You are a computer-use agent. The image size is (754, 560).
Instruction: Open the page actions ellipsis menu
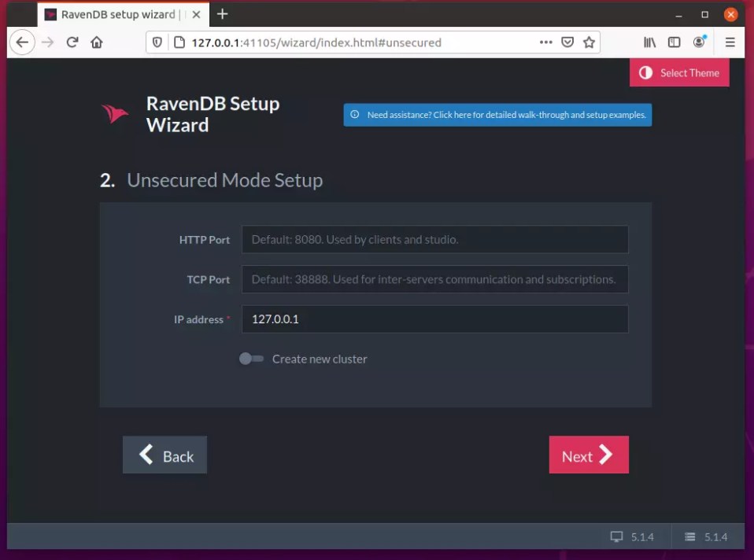pos(545,42)
